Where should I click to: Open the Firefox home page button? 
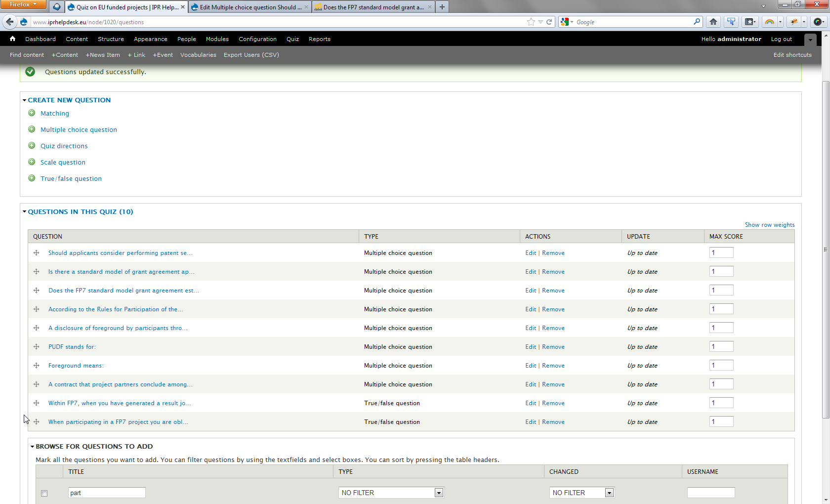click(713, 22)
